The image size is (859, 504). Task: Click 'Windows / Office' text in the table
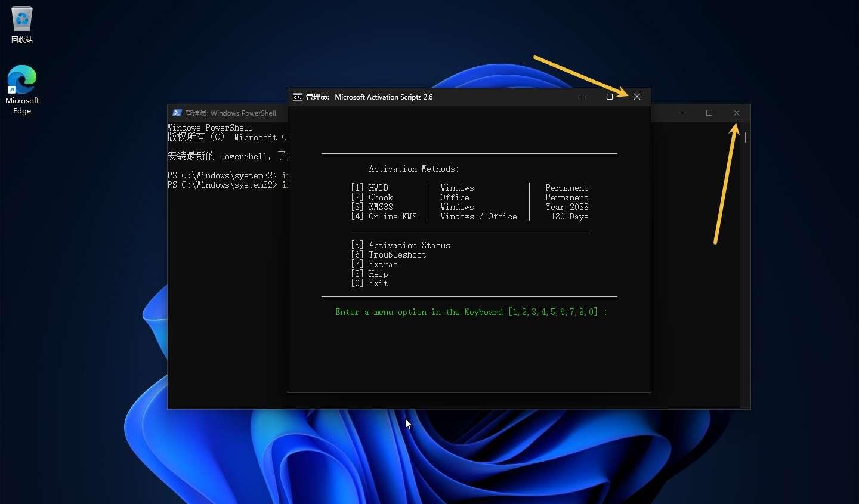478,217
